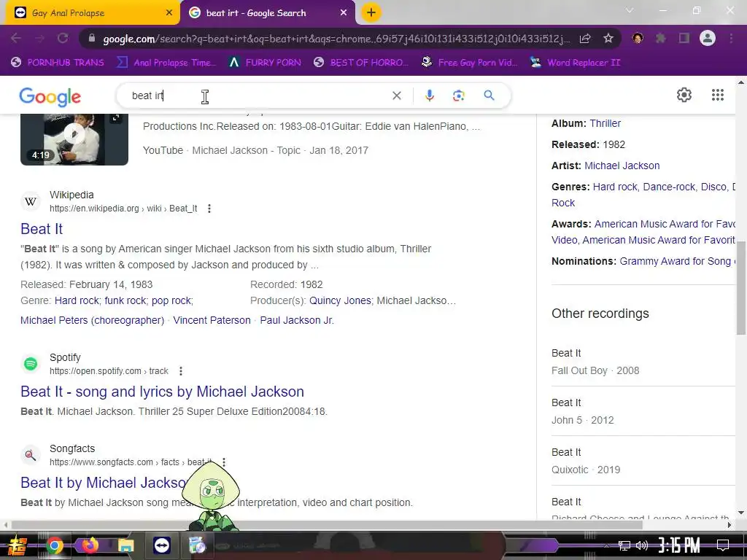Open network icon in system tray
Screen dimensions: 747x560
[x=624, y=545]
